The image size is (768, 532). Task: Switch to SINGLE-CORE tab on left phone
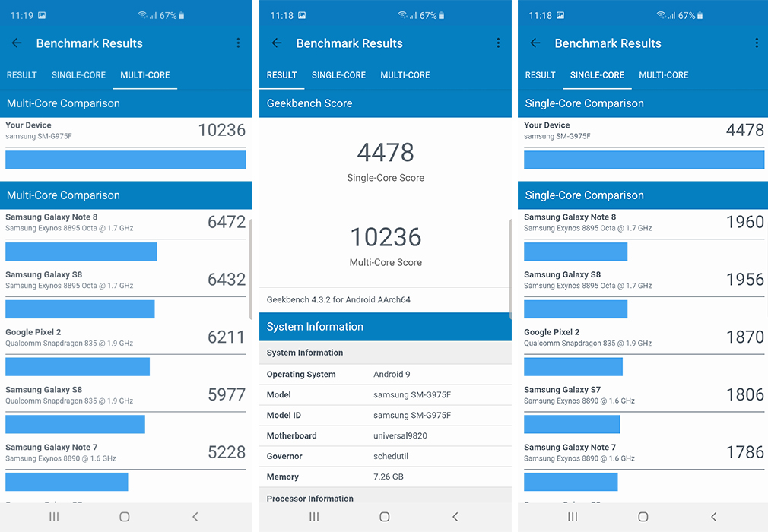(78, 75)
